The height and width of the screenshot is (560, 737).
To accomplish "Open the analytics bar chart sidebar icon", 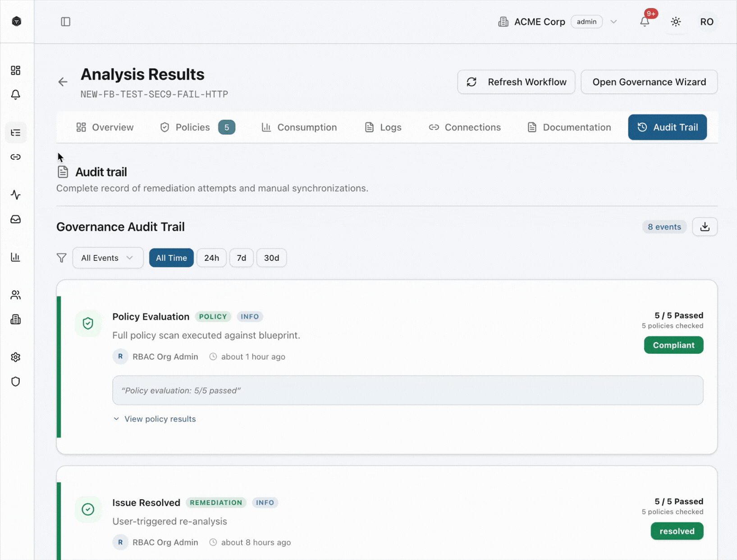I will [16, 257].
